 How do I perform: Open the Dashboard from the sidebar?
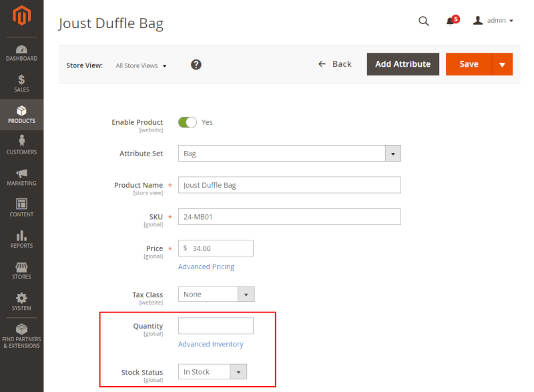[x=21, y=51]
